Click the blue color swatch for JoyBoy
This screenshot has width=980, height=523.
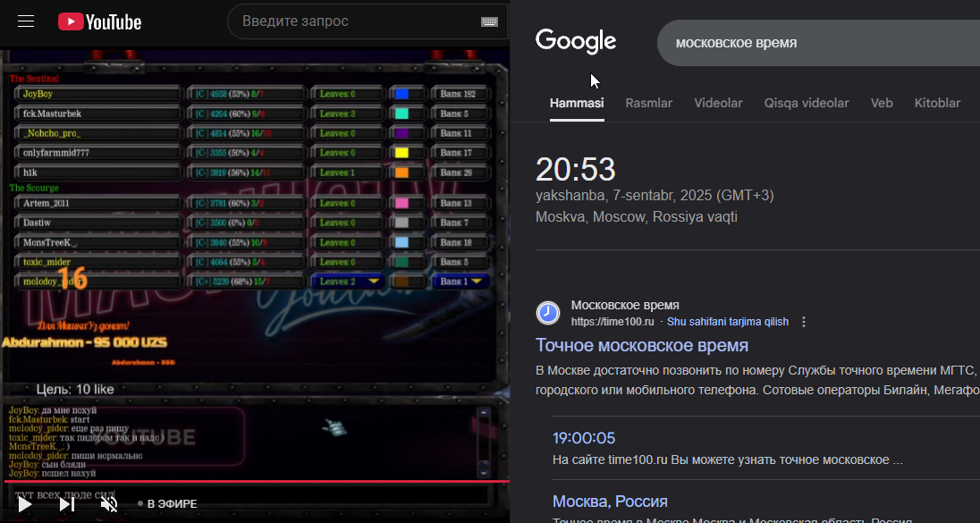(x=401, y=94)
